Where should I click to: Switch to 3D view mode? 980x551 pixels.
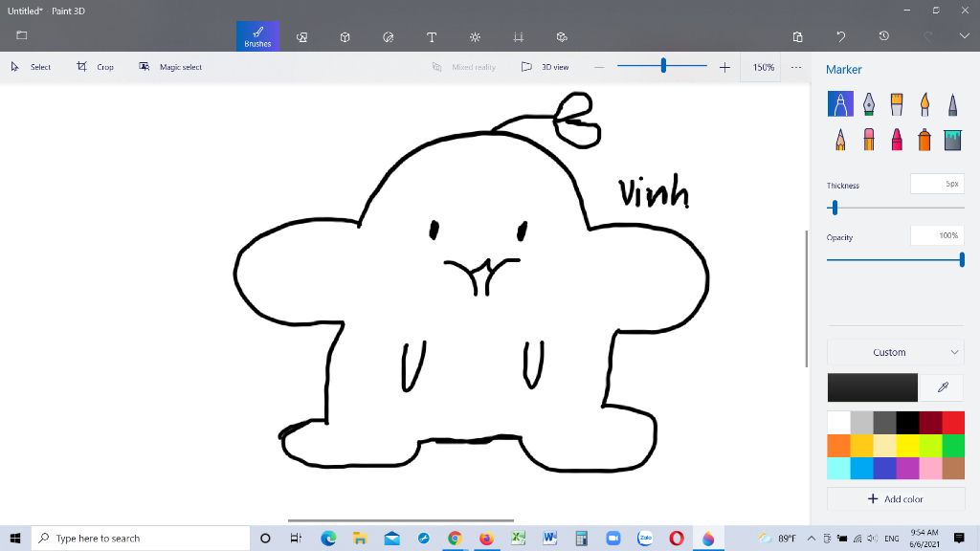coord(546,67)
